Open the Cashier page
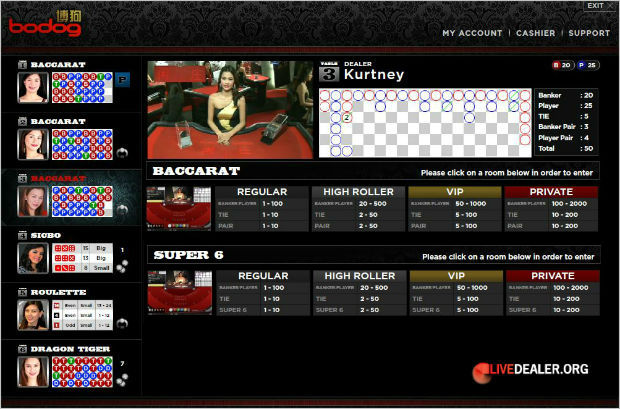Viewport: 620px width, 409px height. [x=535, y=33]
